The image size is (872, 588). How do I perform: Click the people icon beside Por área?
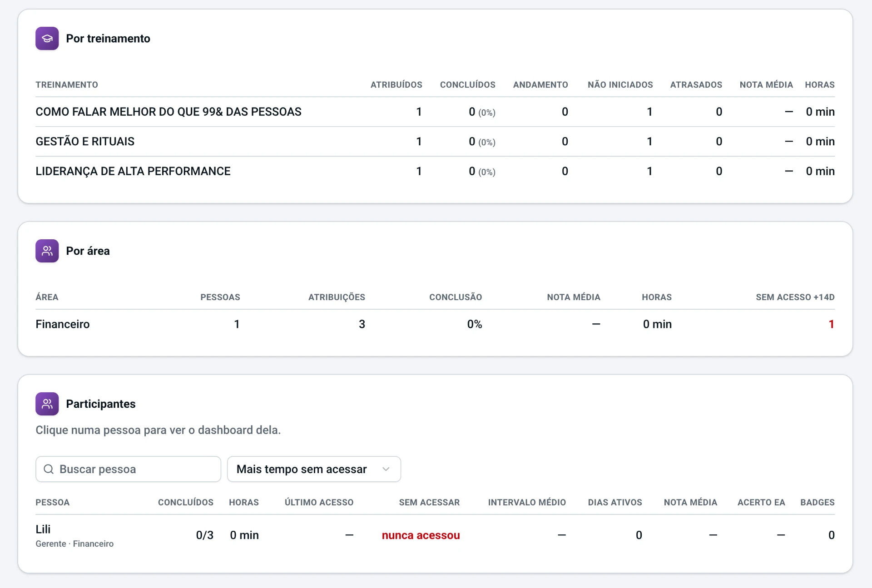click(x=47, y=251)
